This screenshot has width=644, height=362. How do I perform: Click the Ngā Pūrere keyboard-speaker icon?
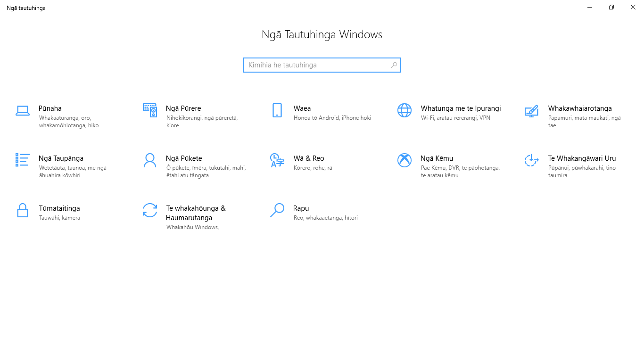click(149, 110)
